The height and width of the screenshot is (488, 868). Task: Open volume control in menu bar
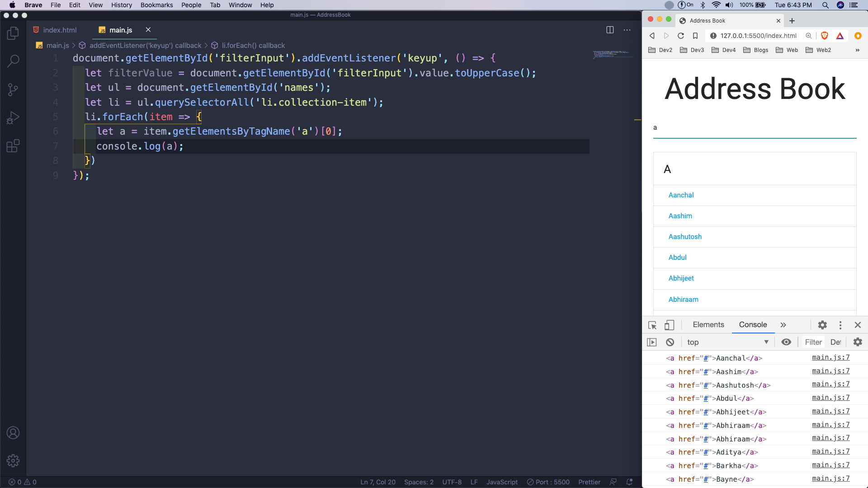(x=729, y=5)
